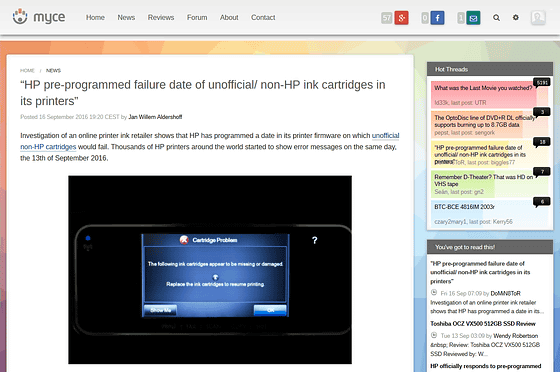The image size is (560, 372).
Task: Click the question mark on printer screen image
Action: (314, 240)
